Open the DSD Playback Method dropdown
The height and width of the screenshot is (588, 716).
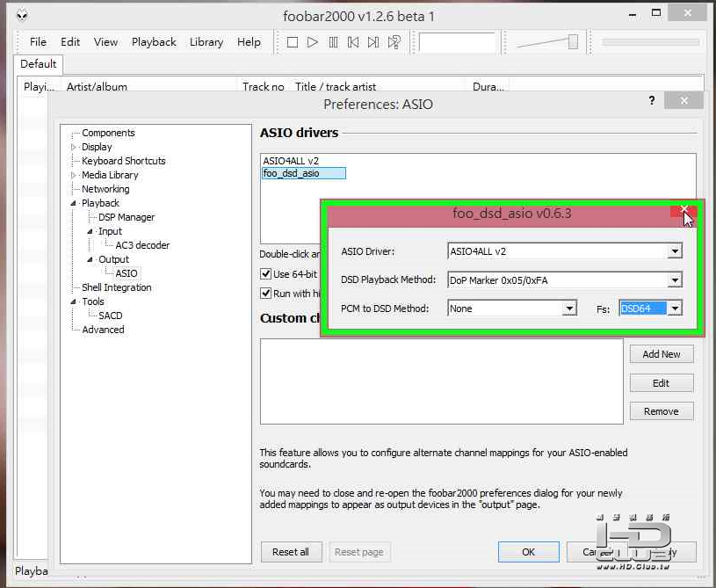point(675,280)
